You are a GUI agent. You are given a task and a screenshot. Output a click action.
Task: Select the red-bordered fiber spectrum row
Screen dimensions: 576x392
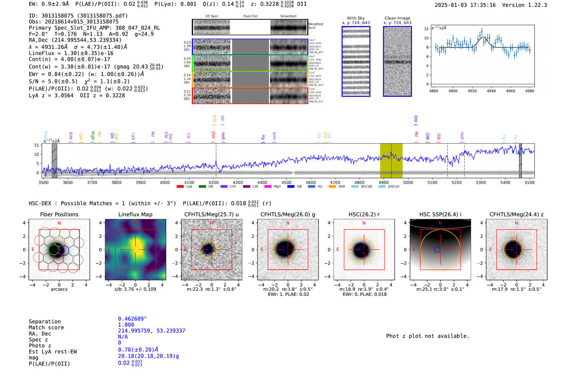pos(250,95)
